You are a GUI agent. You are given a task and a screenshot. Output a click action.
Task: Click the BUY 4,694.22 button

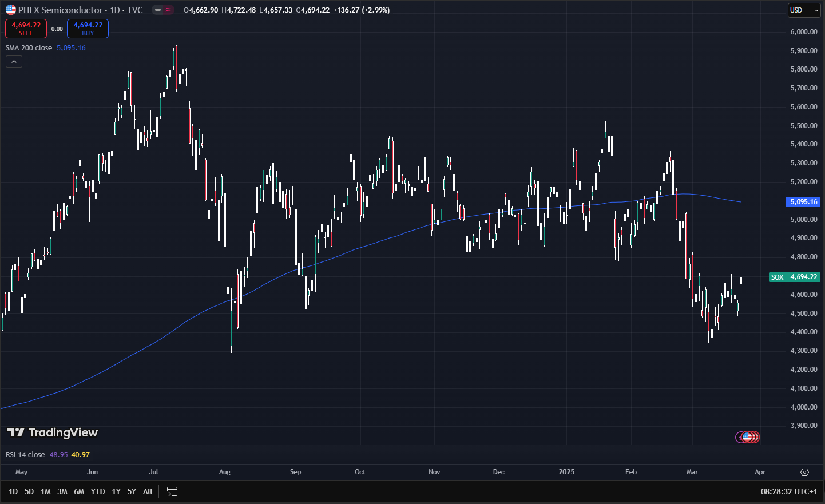coord(88,29)
